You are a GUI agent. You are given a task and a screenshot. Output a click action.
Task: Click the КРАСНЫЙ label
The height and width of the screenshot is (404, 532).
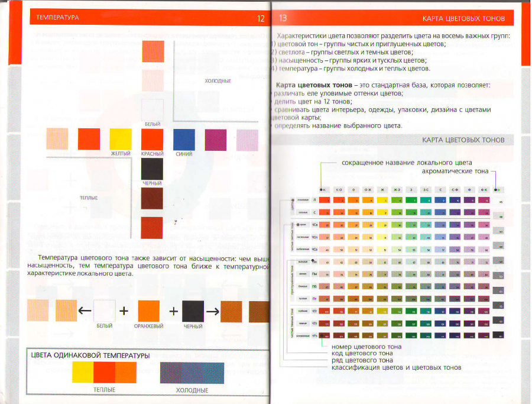[x=153, y=154]
